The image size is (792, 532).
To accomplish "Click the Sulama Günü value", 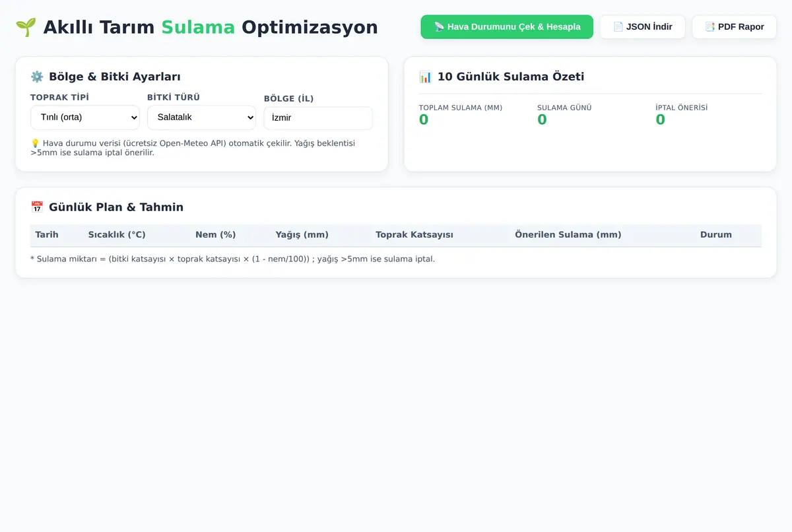I will coord(542,119).
